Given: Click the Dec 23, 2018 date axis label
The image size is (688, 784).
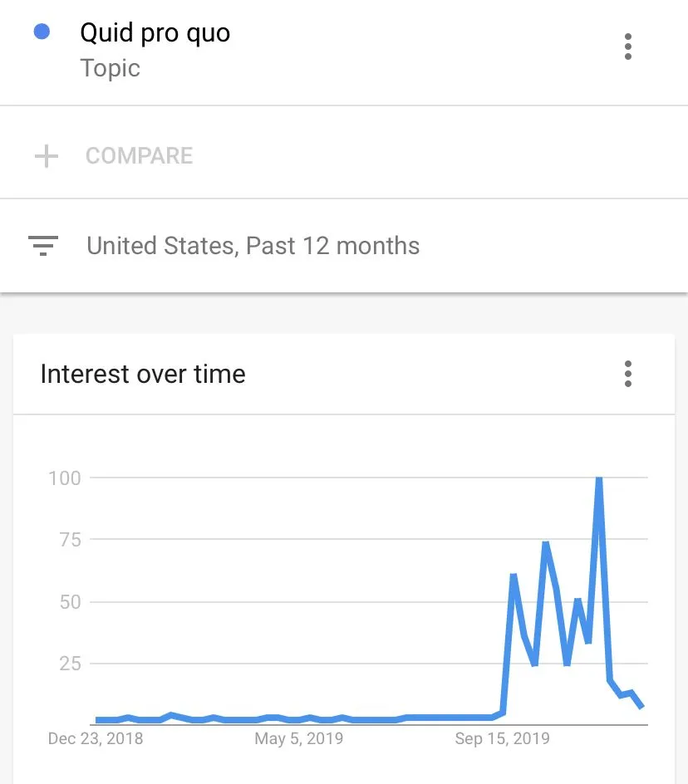Looking at the screenshot, I should (96, 738).
